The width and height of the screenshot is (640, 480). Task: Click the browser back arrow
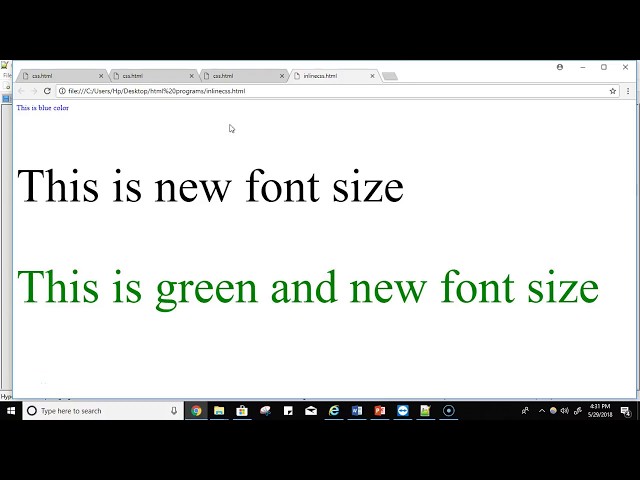click(x=21, y=91)
